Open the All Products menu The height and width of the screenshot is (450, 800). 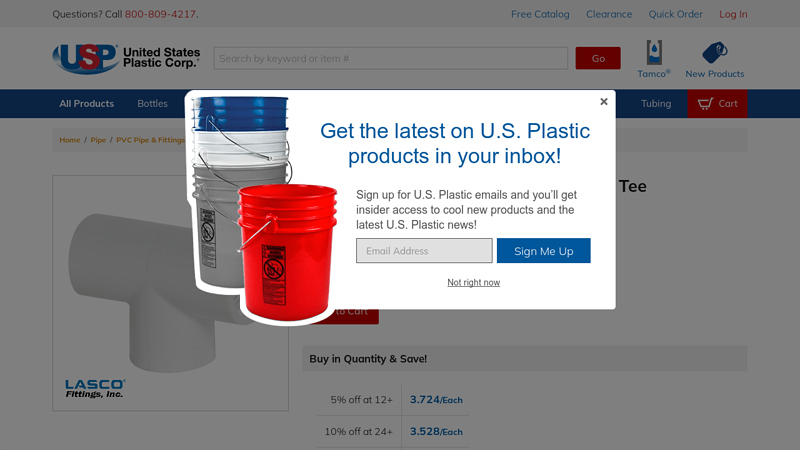click(x=87, y=104)
